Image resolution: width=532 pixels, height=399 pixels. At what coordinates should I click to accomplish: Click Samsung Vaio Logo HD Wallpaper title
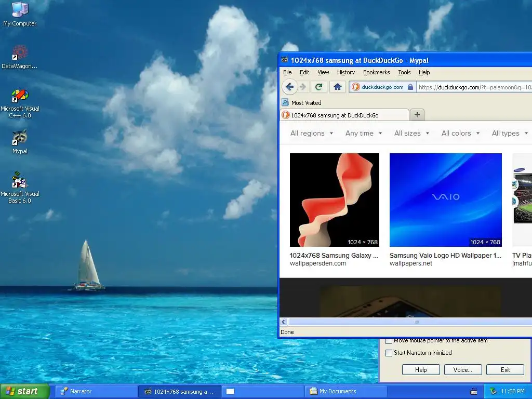point(445,256)
